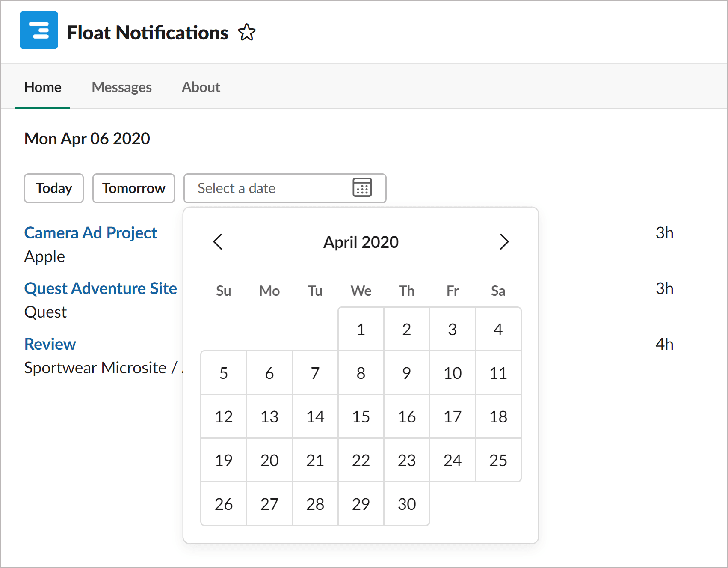
Task: Open the Review task link
Action: (50, 344)
